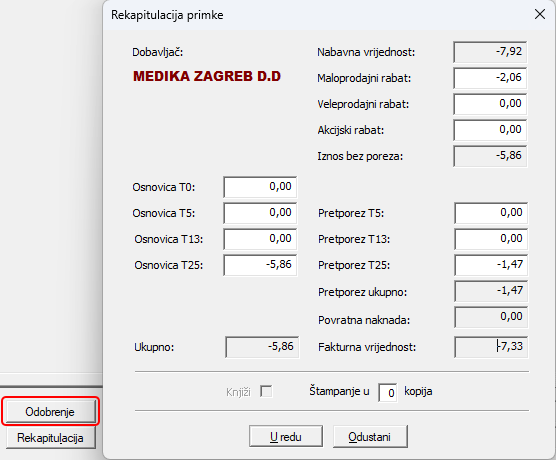Select the Pretporez T5 field
This screenshot has height=460, width=556.
491,213
